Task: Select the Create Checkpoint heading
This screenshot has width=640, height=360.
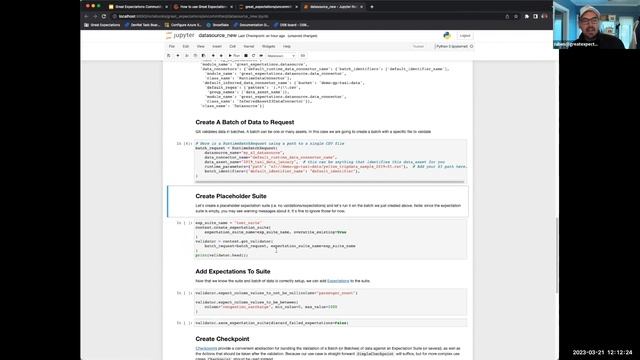Action: click(222, 339)
